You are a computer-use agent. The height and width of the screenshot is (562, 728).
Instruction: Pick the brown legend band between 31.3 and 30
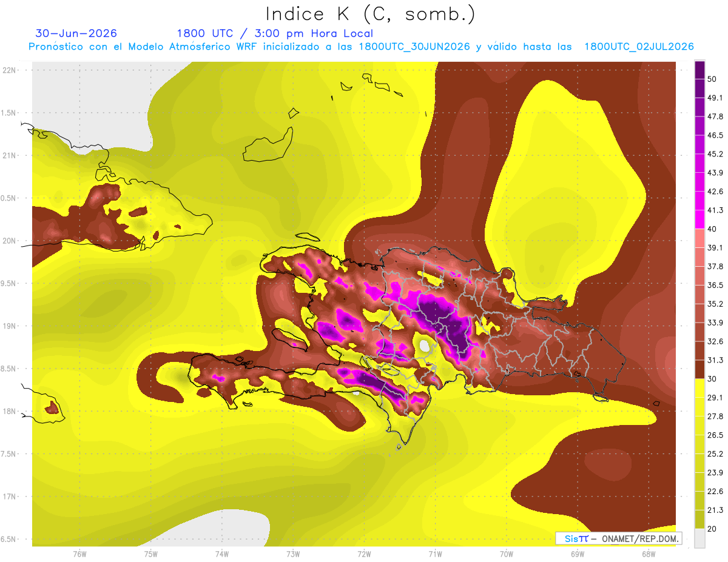click(699, 369)
